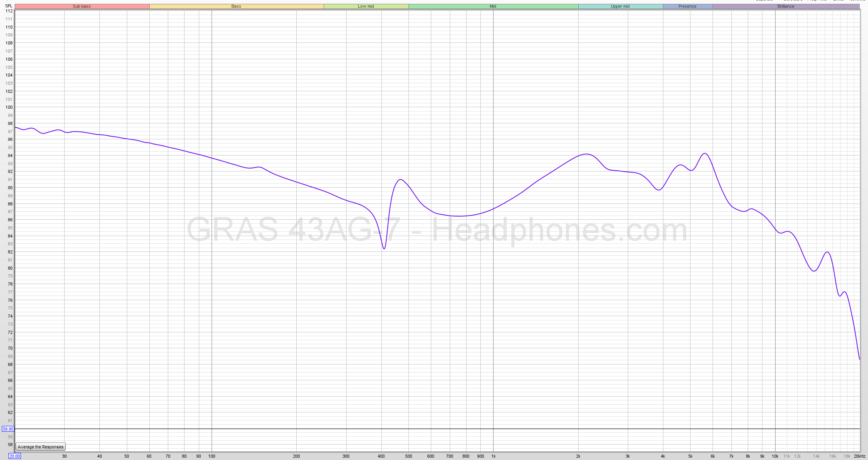Screen dimensions: 868x460
Task: Click the 20kHz frequency axis label
Action: tap(859, 456)
